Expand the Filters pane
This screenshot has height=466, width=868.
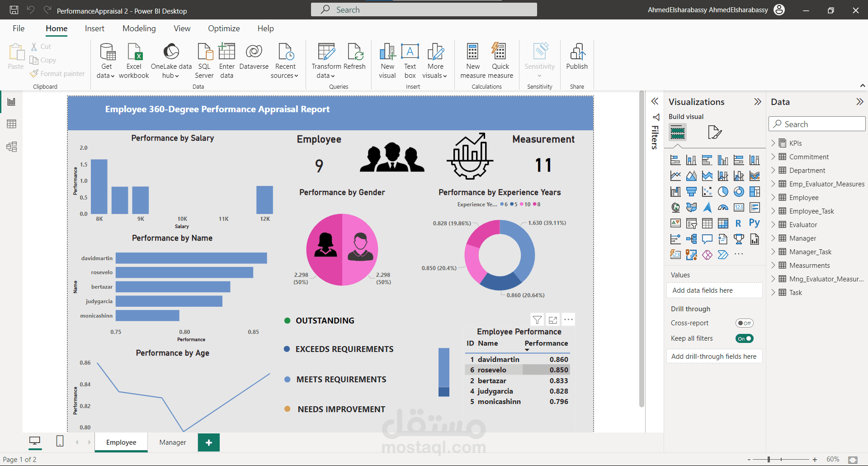coord(655,101)
